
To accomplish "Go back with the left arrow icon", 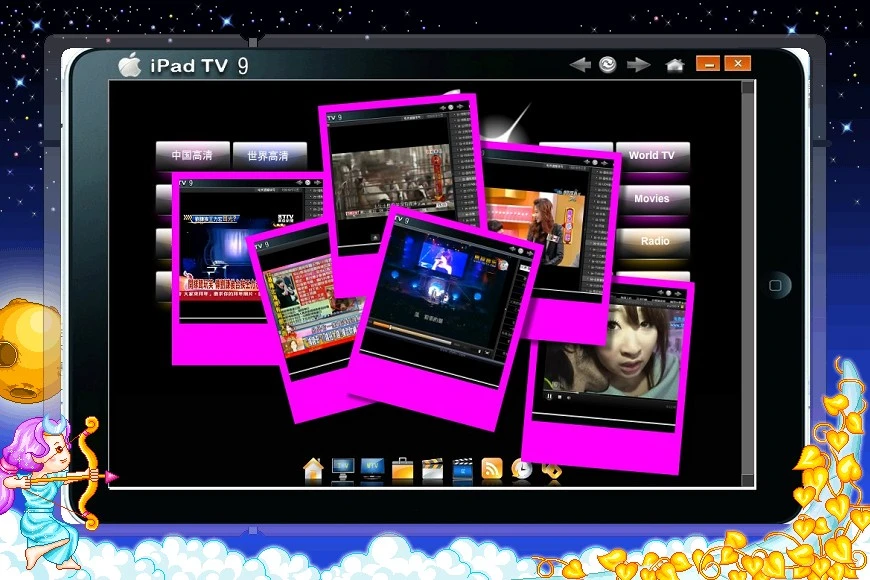I will click(580, 65).
